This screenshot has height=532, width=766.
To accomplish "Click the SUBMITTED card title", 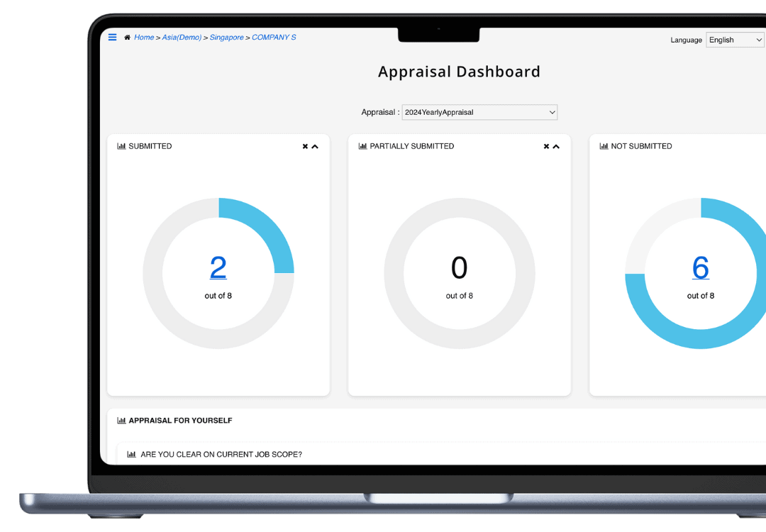I will pyautogui.click(x=150, y=146).
